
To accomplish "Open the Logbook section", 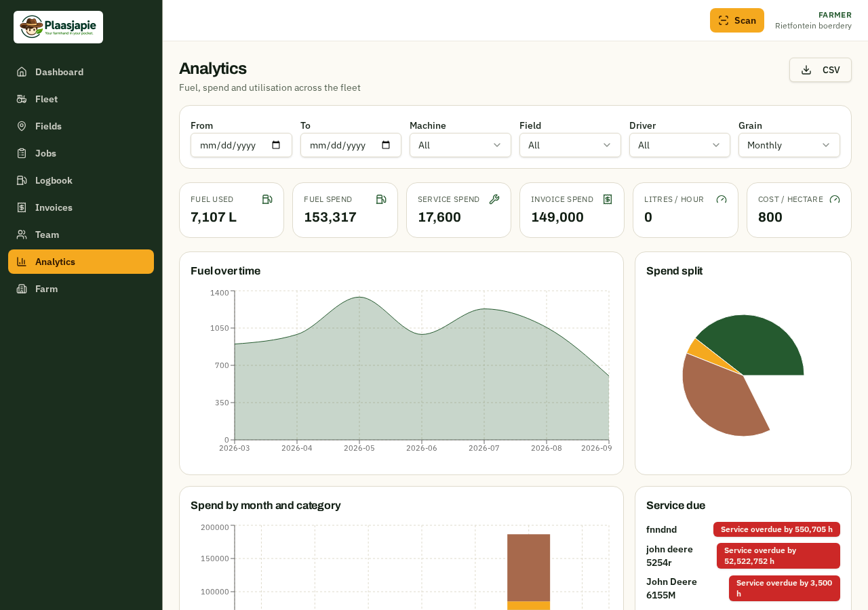I will pyautogui.click(x=81, y=180).
